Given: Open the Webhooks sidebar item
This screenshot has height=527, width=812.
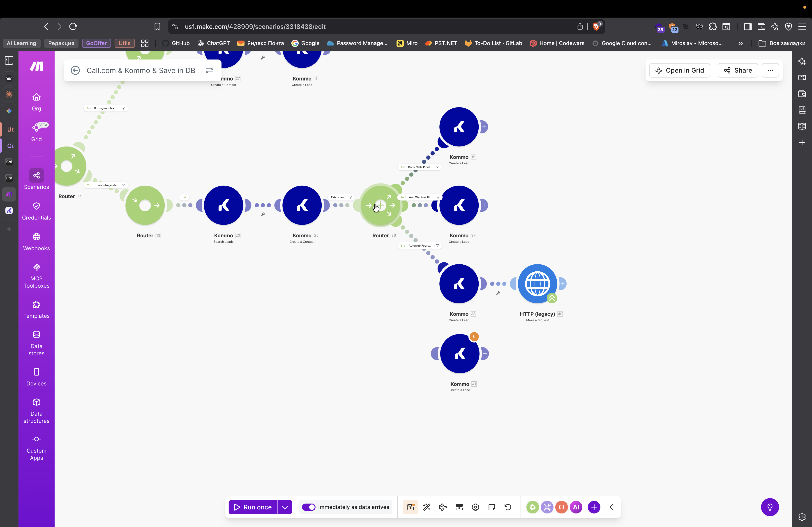Looking at the screenshot, I should click(37, 242).
